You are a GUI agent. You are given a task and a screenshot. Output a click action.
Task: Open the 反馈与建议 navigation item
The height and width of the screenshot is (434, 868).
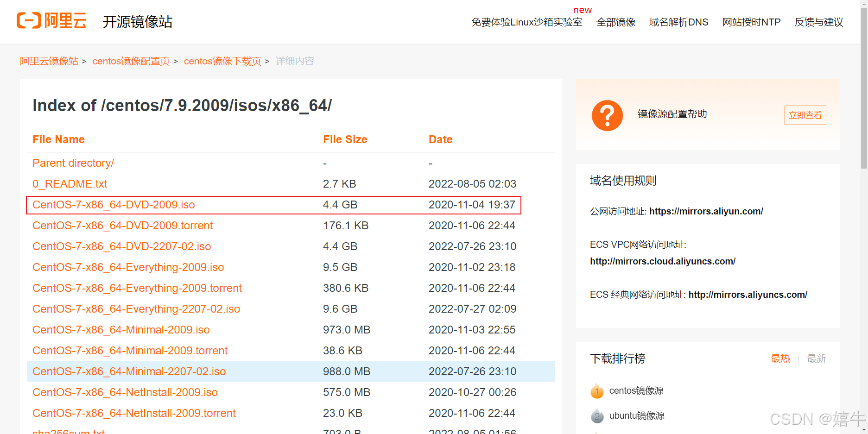(819, 22)
